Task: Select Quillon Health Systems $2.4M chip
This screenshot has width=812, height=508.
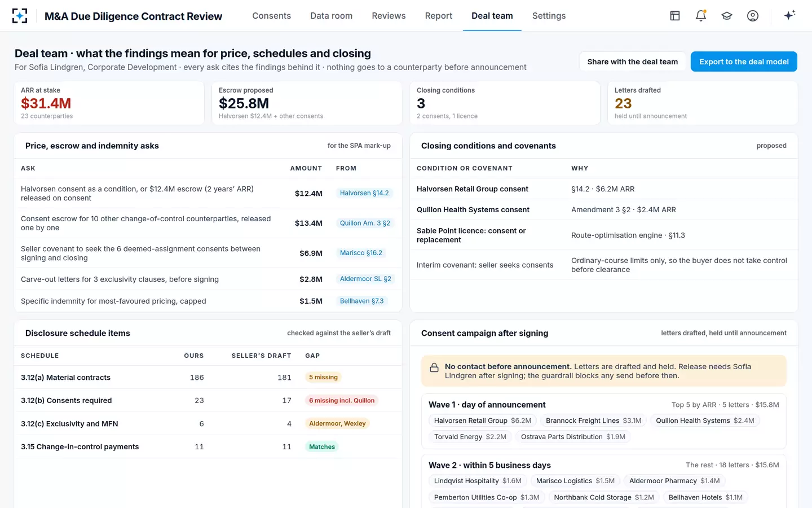Action: click(x=705, y=421)
